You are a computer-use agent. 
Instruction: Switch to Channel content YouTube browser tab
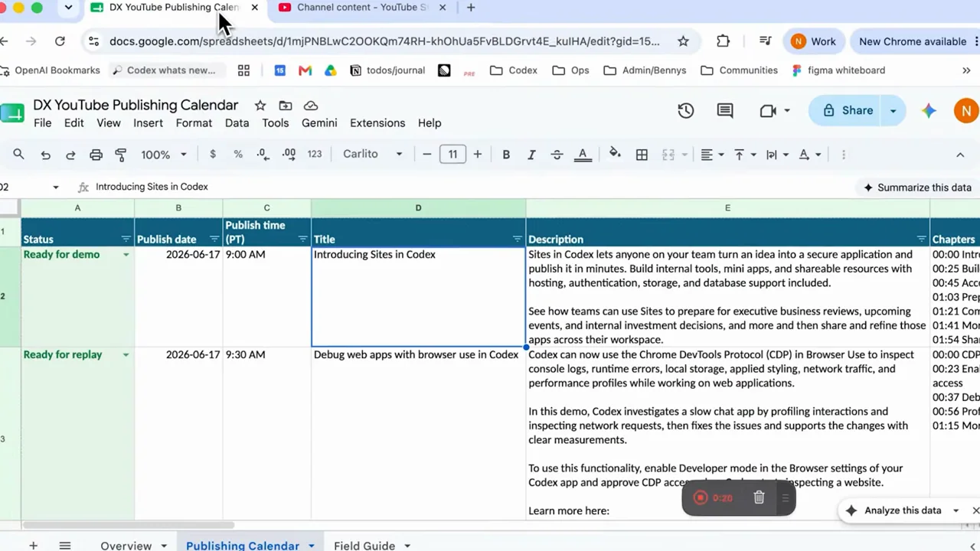pos(360,8)
